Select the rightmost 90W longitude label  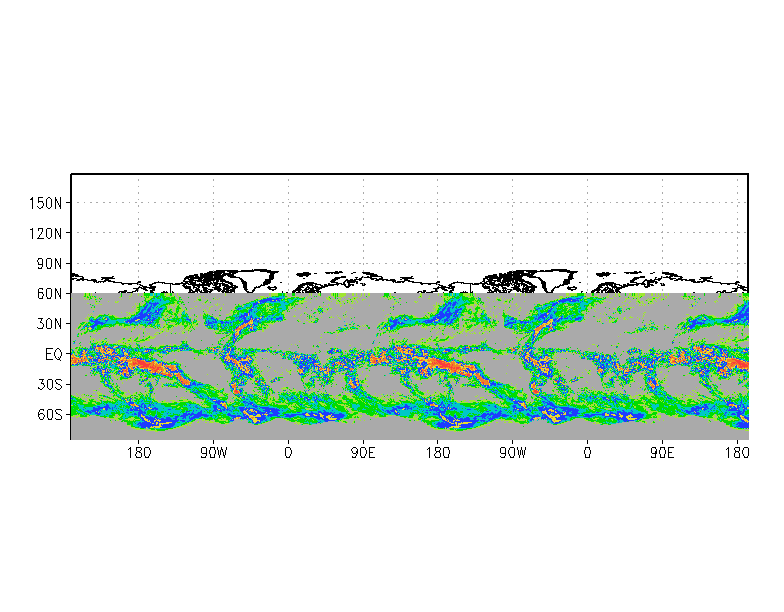pyautogui.click(x=513, y=453)
